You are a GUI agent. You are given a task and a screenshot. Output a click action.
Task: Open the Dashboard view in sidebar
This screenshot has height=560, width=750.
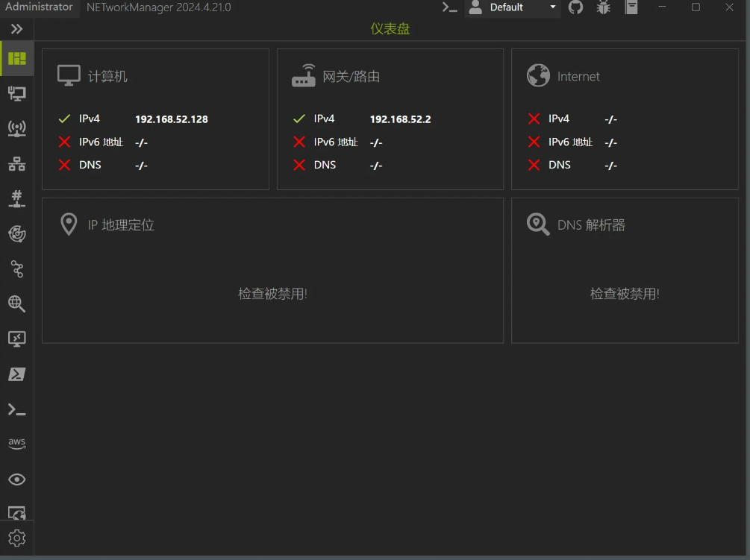(17, 57)
